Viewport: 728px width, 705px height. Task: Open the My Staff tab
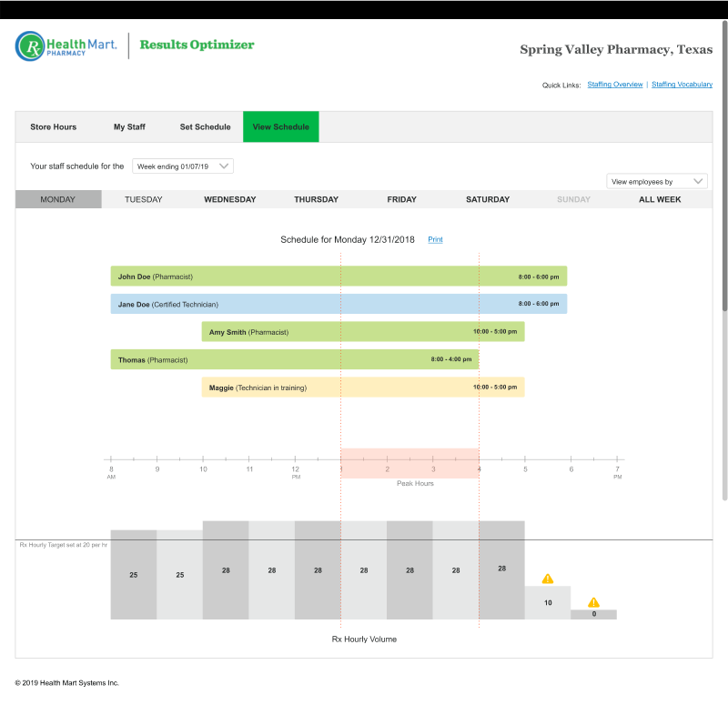click(x=129, y=126)
